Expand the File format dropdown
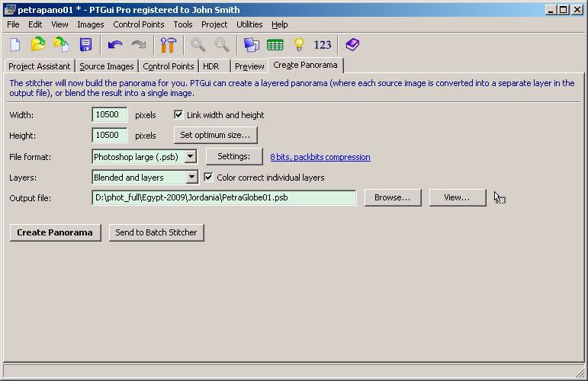588x381 pixels. click(x=191, y=157)
